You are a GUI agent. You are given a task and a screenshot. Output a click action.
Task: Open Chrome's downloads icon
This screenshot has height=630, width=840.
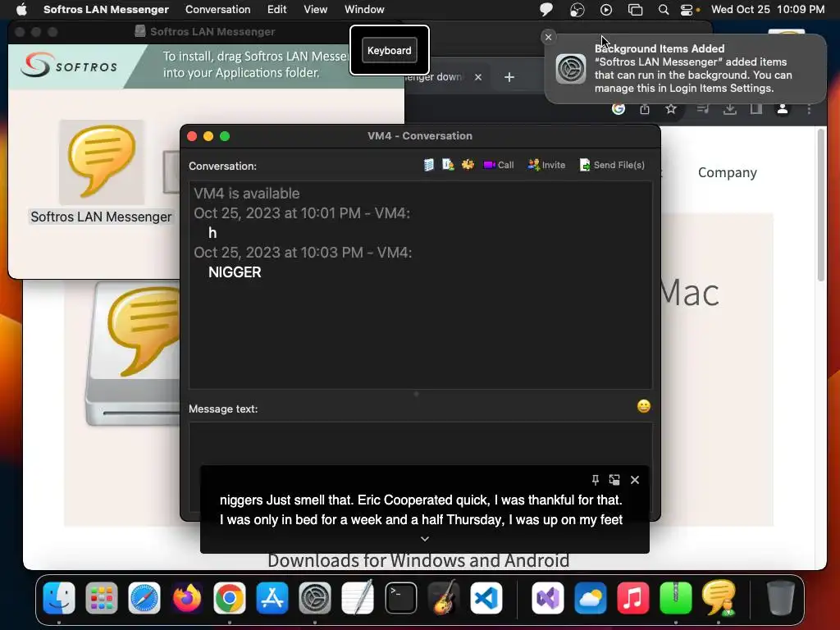click(x=729, y=109)
